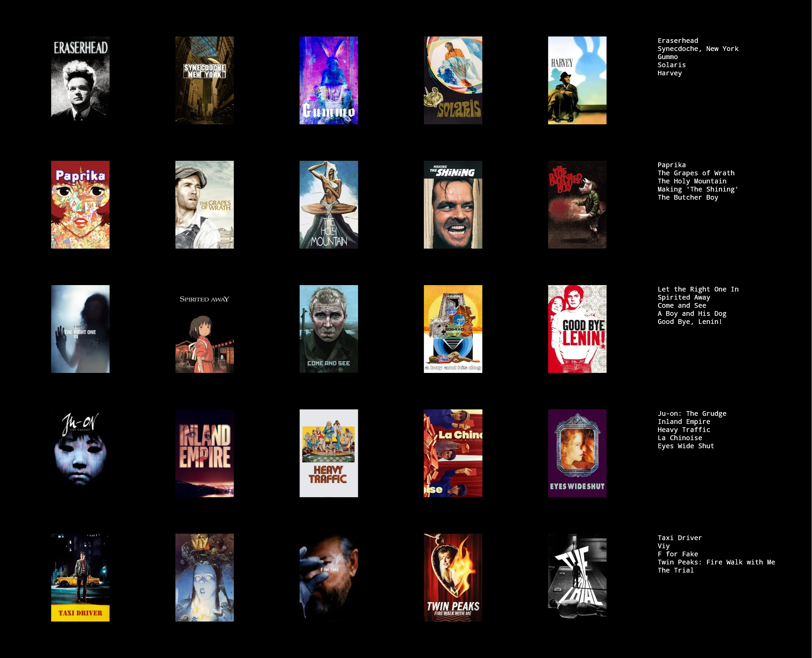Select the 'Solaris' list entry
Viewport: 812px width, 658px height.
click(x=672, y=65)
